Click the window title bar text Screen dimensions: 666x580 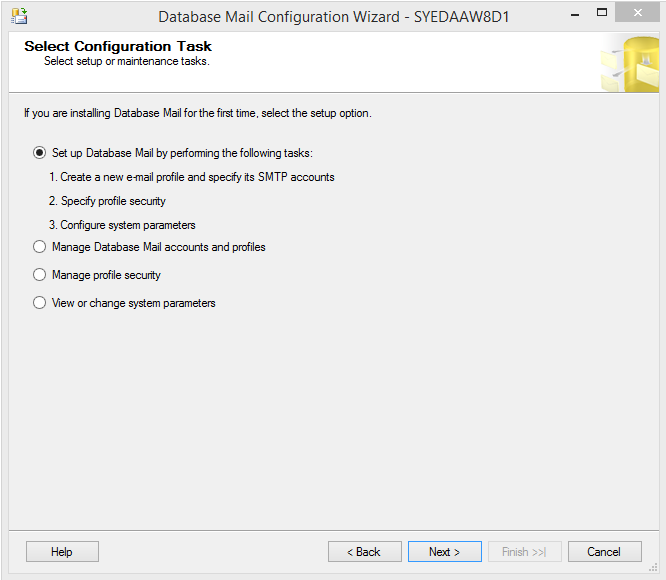click(x=334, y=17)
